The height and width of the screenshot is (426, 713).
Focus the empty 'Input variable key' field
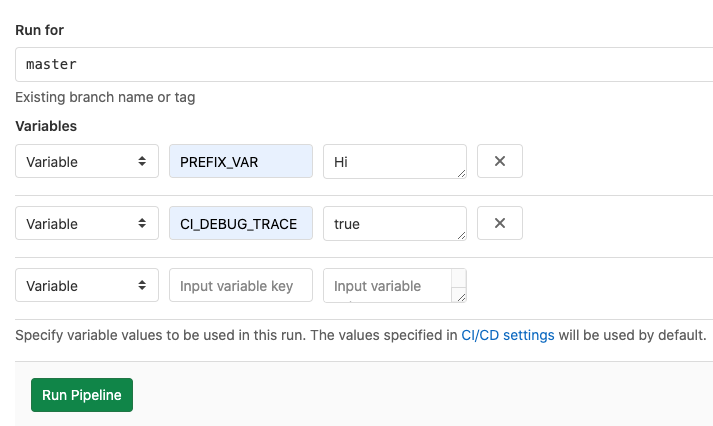click(x=241, y=286)
